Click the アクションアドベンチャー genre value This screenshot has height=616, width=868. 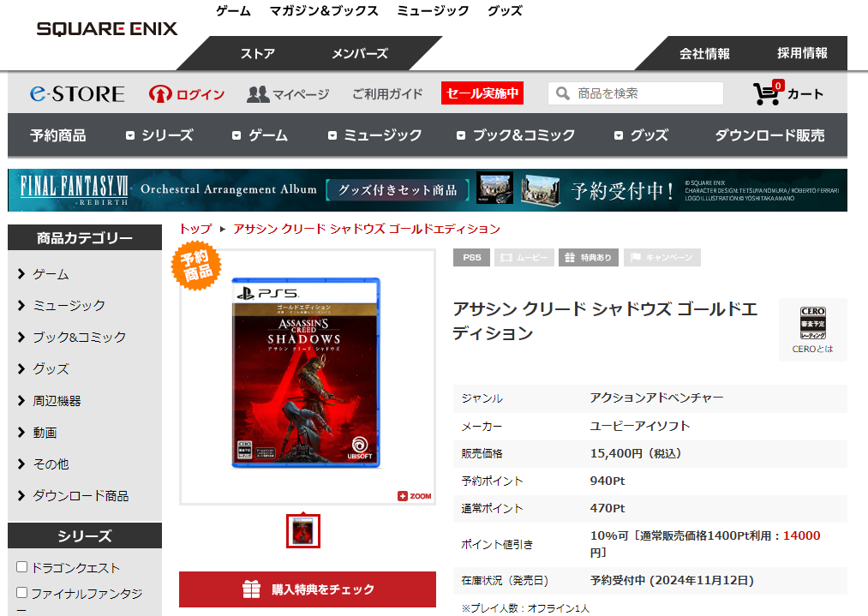(656, 398)
